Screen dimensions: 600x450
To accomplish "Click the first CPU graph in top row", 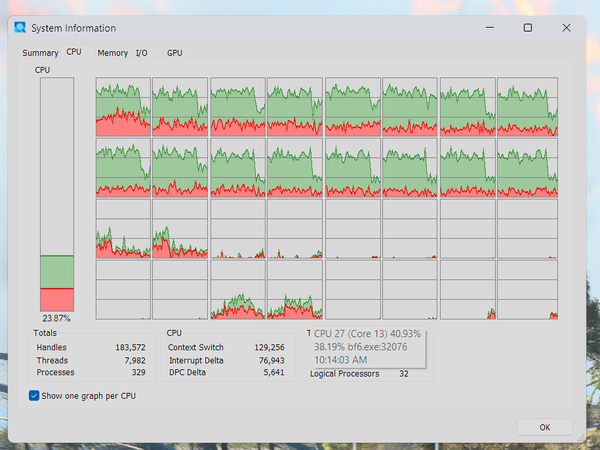I will (123, 107).
